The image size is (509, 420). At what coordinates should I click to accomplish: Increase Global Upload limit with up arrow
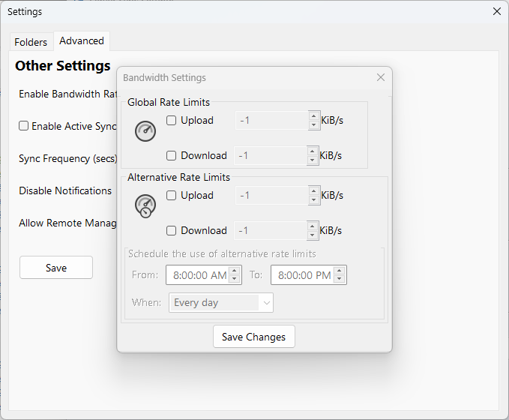313,116
